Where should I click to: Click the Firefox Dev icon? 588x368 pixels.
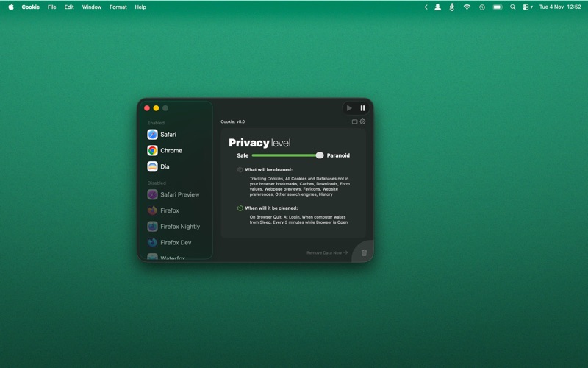point(152,243)
